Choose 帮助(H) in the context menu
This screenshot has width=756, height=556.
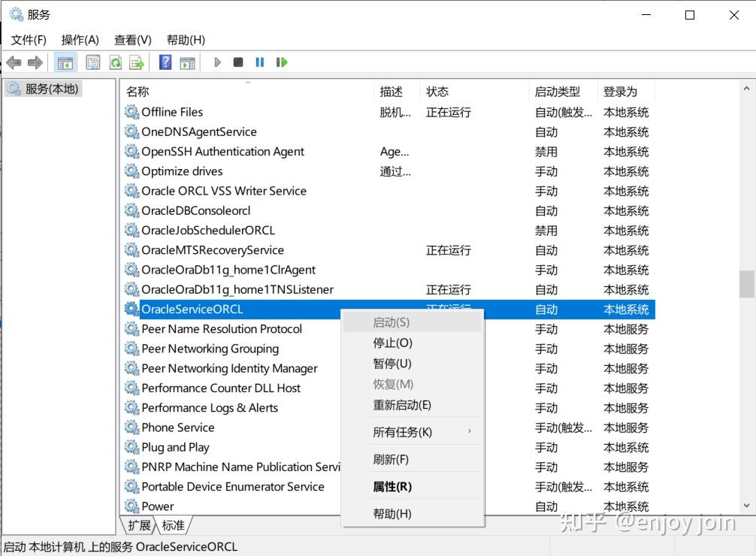pos(413,514)
